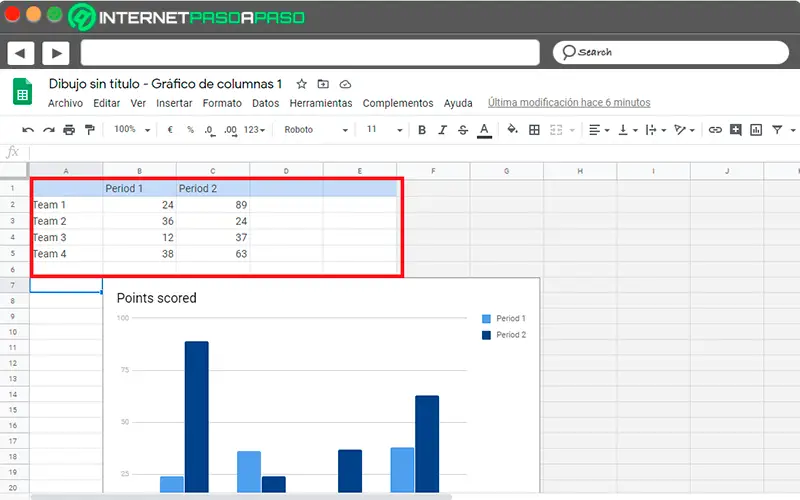This screenshot has height=500, width=800.
Task: Select row 10 header
Action: pyautogui.click(x=13, y=332)
